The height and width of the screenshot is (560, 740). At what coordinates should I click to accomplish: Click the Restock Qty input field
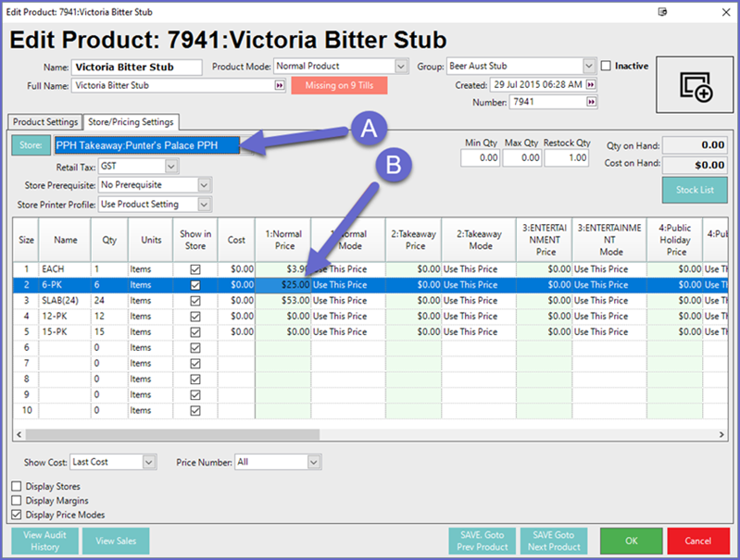pos(566,158)
